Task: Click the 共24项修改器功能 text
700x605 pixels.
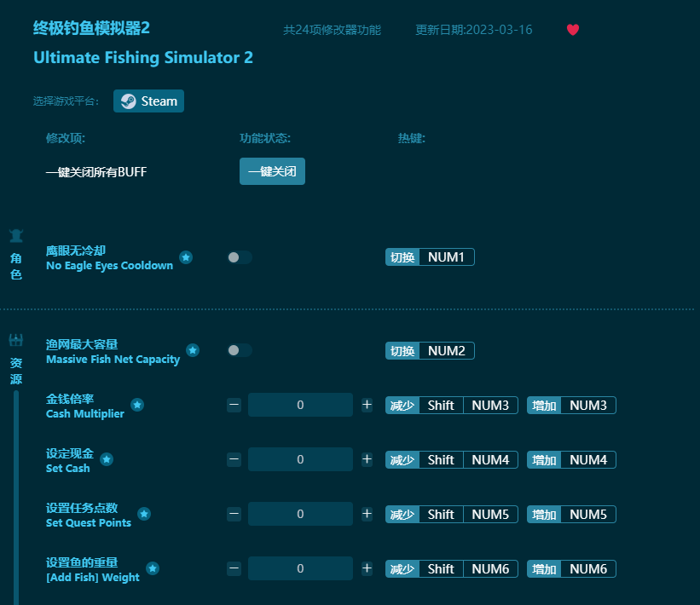Action: tap(333, 30)
